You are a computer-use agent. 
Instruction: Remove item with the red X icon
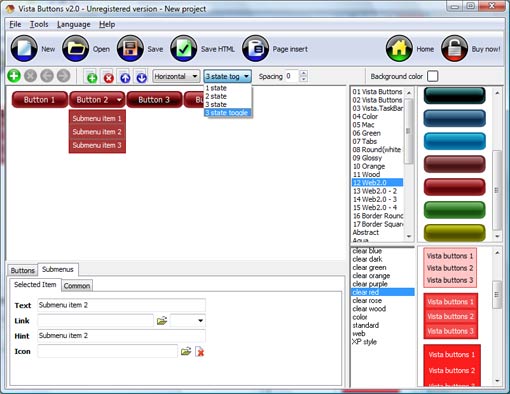click(x=109, y=78)
